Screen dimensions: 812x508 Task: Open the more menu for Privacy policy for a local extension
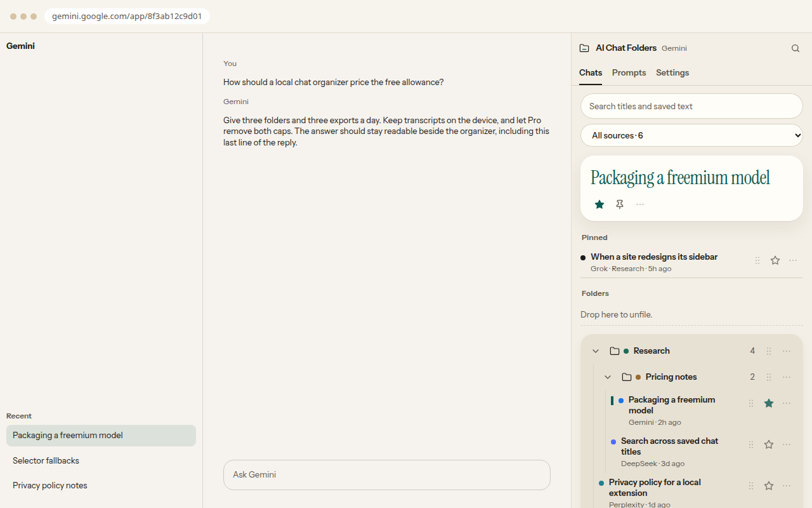(787, 486)
